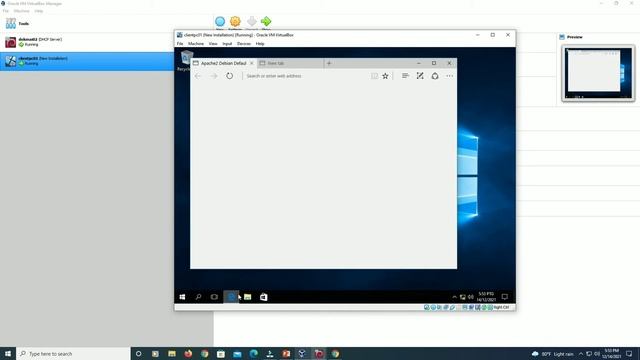Open Microsoft Edge from host taskbar

(x=253, y=353)
